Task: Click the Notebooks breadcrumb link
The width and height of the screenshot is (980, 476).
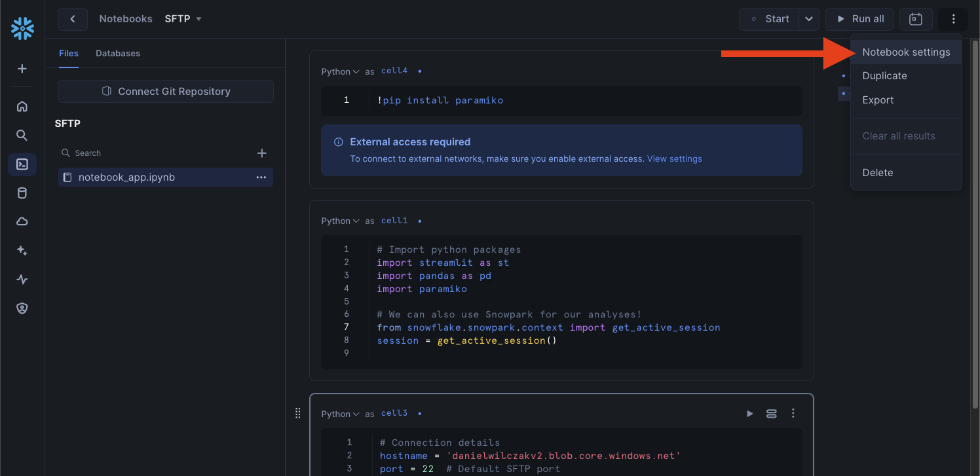Action: tap(126, 19)
